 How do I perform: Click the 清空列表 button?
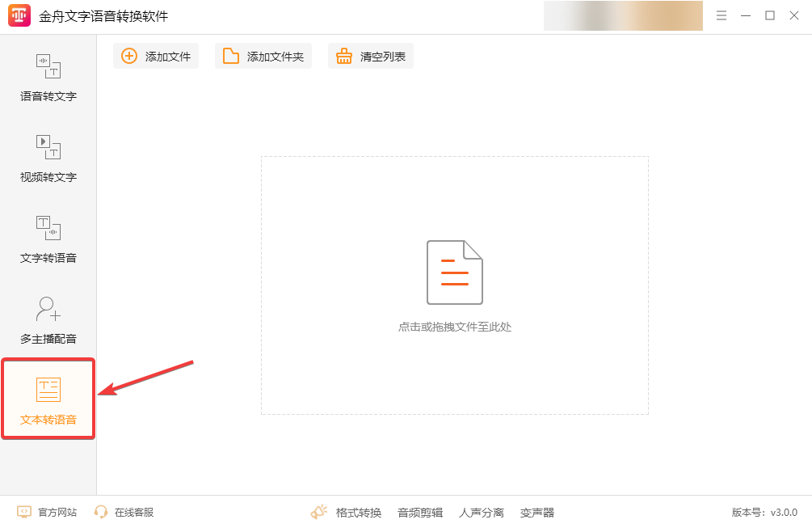click(371, 56)
